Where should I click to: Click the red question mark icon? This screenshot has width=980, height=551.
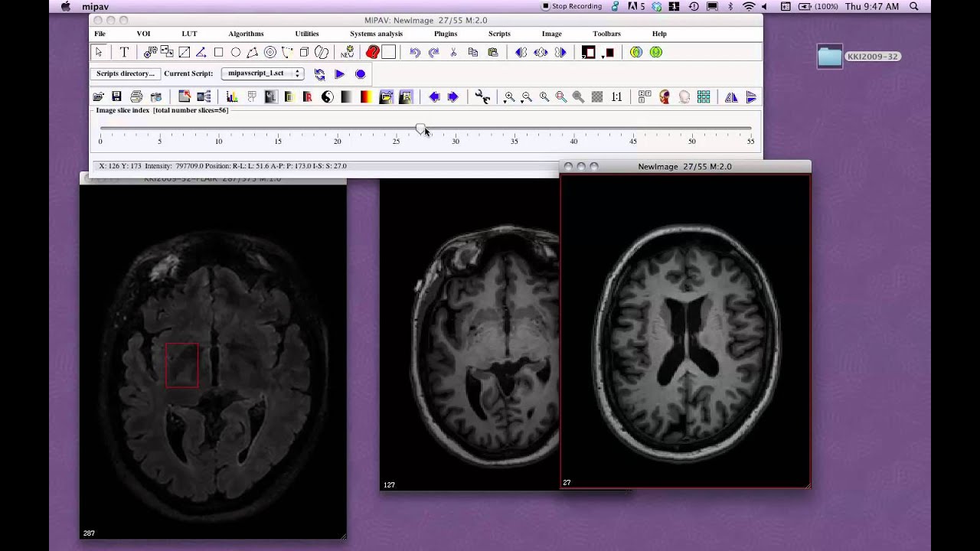pos(372,52)
